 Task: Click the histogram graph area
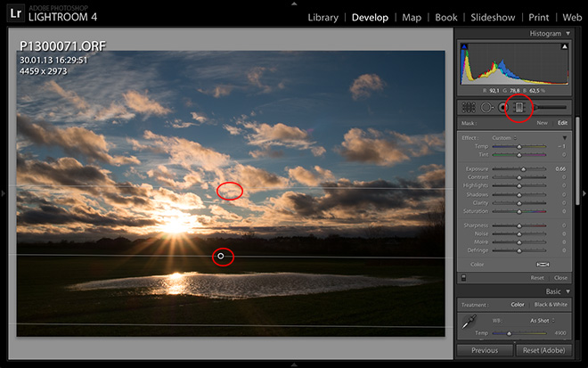point(514,64)
